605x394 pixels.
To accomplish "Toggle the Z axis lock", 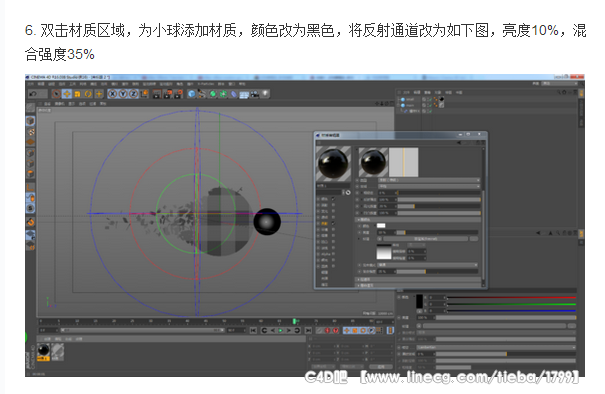I will 133,94.
